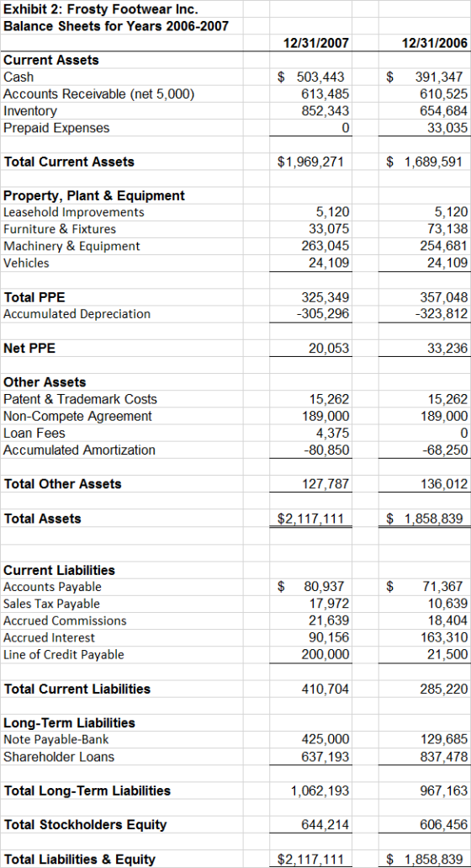Click Accounts Payable value 71,367
The image size is (471, 868).
(443, 586)
